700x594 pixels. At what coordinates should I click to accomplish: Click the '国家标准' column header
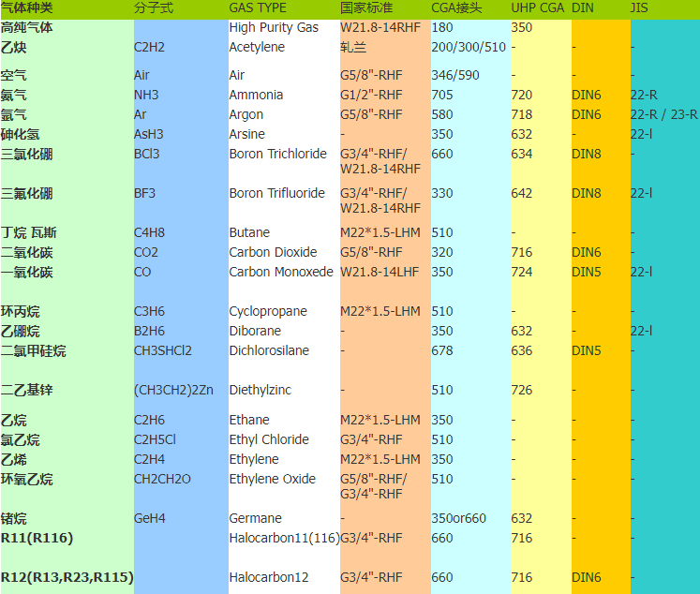[x=366, y=8]
